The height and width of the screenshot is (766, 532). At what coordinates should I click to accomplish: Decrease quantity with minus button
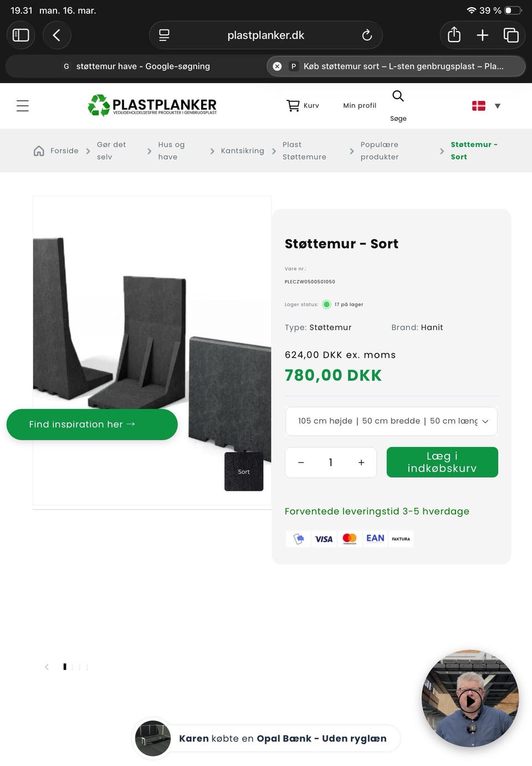coord(301,463)
